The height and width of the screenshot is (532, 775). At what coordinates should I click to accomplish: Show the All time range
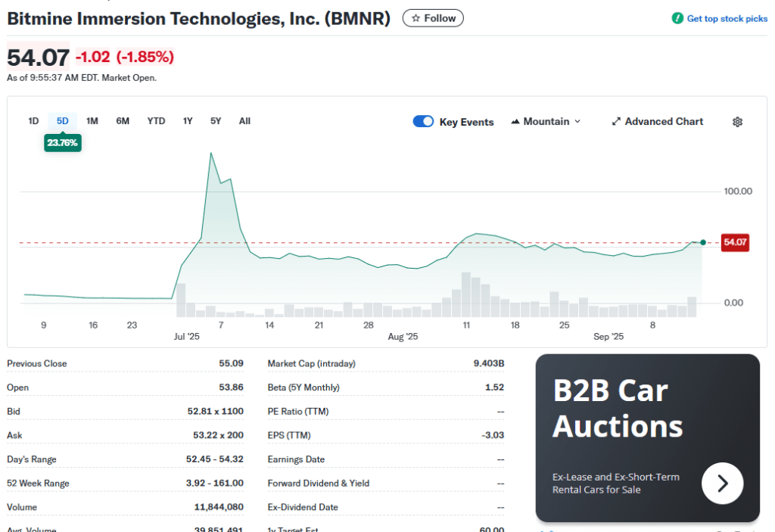(x=244, y=121)
